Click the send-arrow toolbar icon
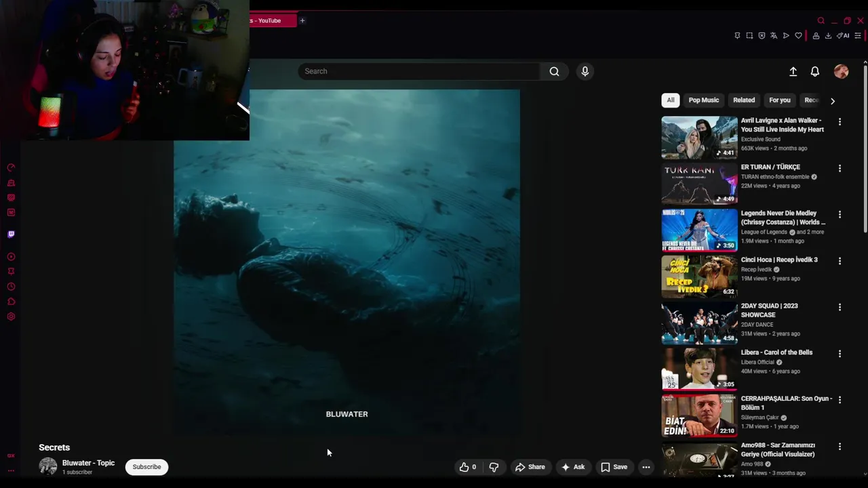 [x=786, y=35]
